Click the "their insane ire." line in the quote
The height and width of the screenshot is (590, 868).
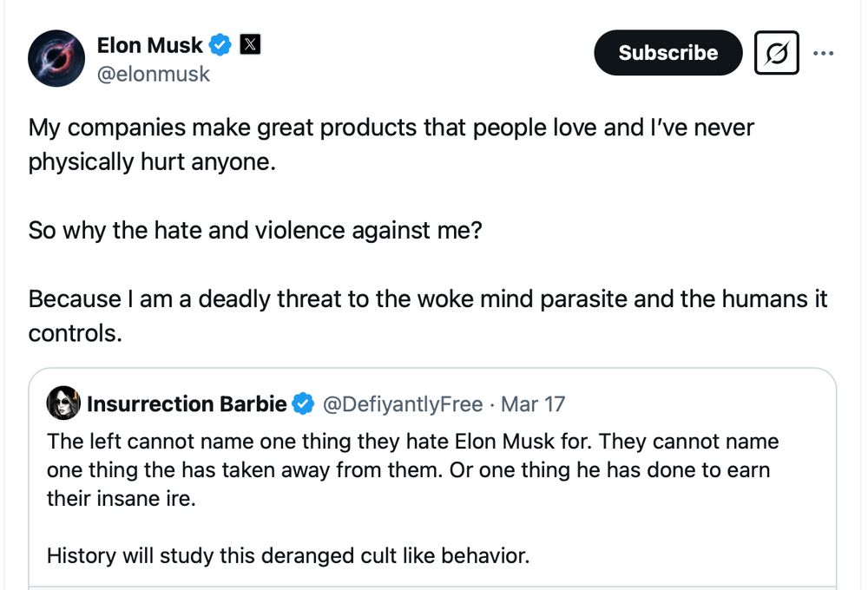pyautogui.click(x=121, y=499)
